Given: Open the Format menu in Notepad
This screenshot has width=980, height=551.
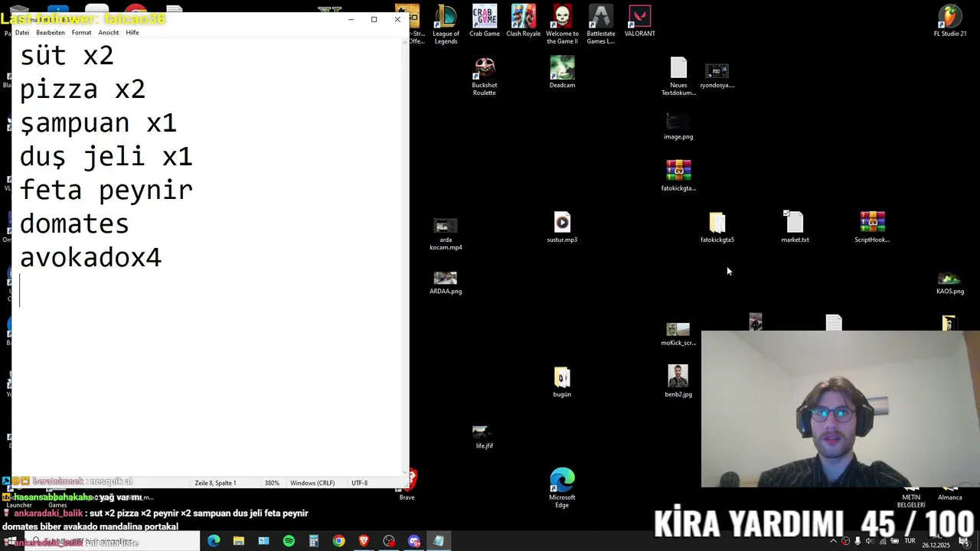Looking at the screenshot, I should [81, 33].
